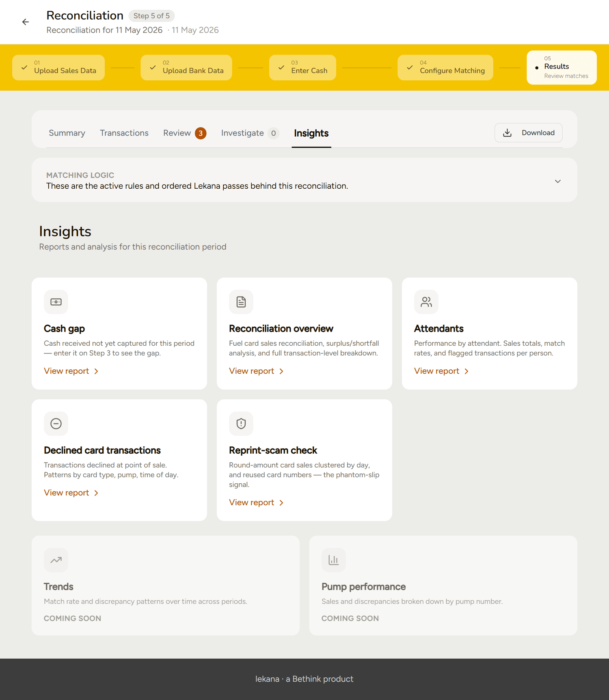The height and width of the screenshot is (700, 609).
Task: Go to step 02 Upload Bank Data
Action: tap(186, 67)
